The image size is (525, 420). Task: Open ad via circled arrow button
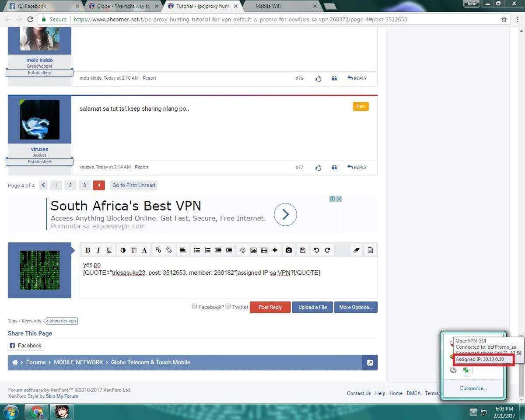pos(285,214)
